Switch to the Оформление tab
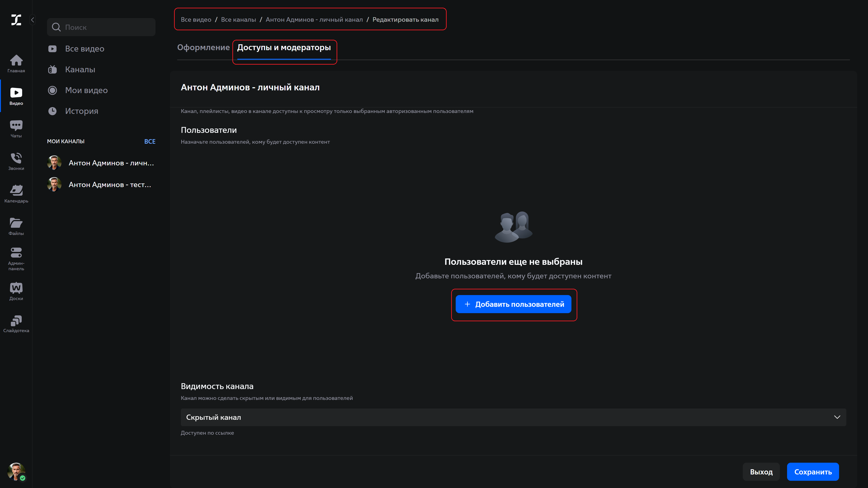Screen dimensions: 868x488 click(x=203, y=47)
